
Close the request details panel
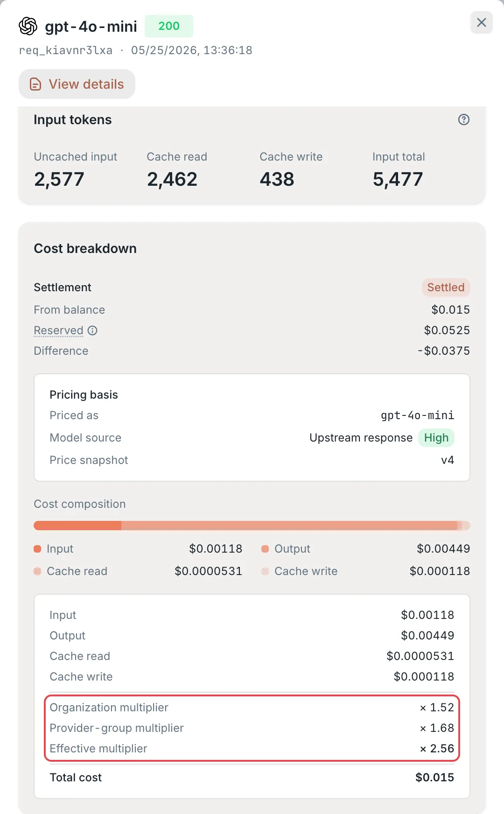482,22
